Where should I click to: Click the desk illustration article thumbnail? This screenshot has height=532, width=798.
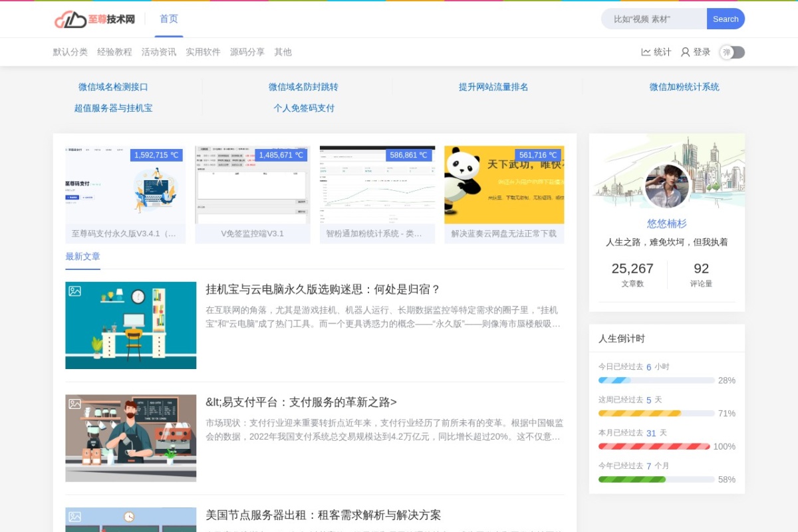(x=131, y=325)
